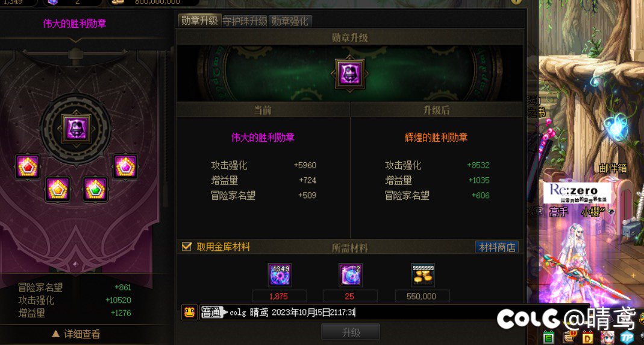The width and height of the screenshot is (644, 345).
Task: Select the yellow guardian gem slot
Action: 58,189
